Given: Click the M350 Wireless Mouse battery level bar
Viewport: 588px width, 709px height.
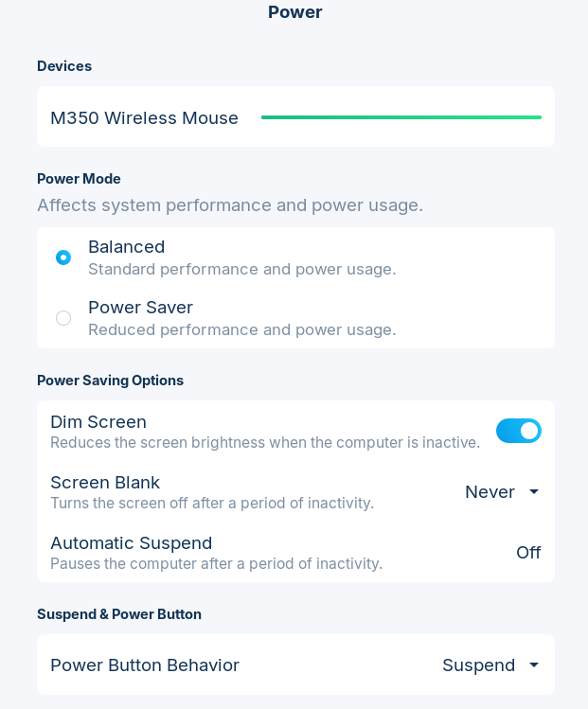Looking at the screenshot, I should pyautogui.click(x=401, y=117).
